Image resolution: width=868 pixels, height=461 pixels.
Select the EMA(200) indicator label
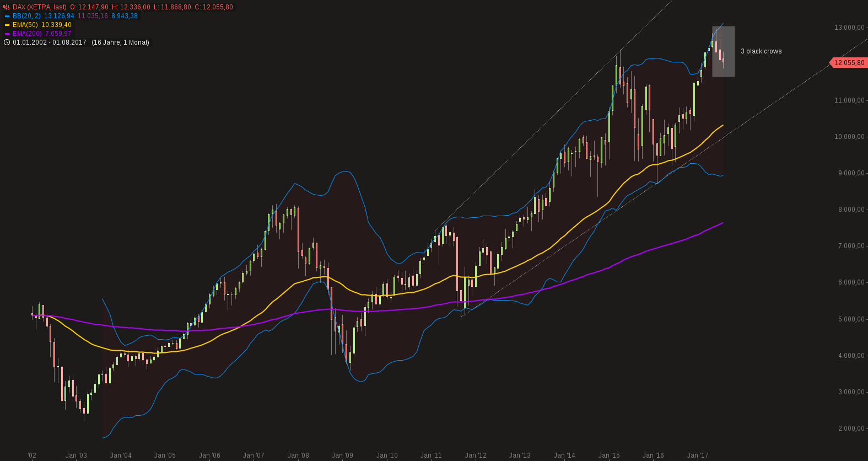point(27,34)
